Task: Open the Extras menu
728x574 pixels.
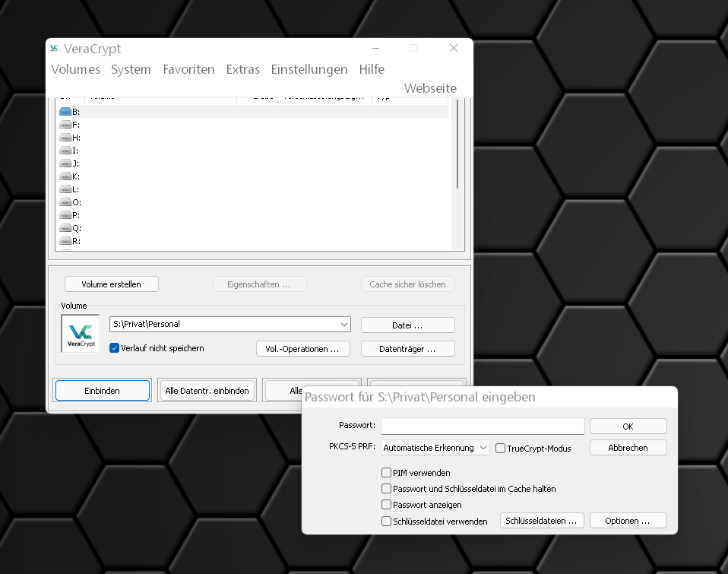Action: pos(243,69)
